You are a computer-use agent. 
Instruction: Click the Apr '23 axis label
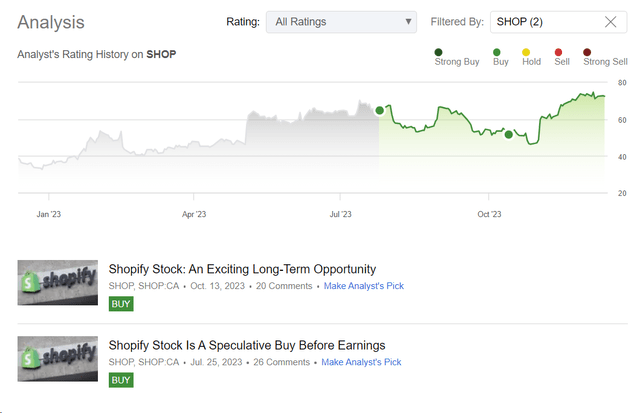point(194,214)
